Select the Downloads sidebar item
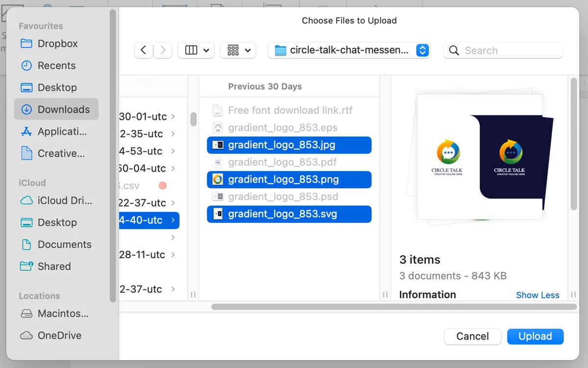Screen dimensions: 588x368 [x=56, y=109]
